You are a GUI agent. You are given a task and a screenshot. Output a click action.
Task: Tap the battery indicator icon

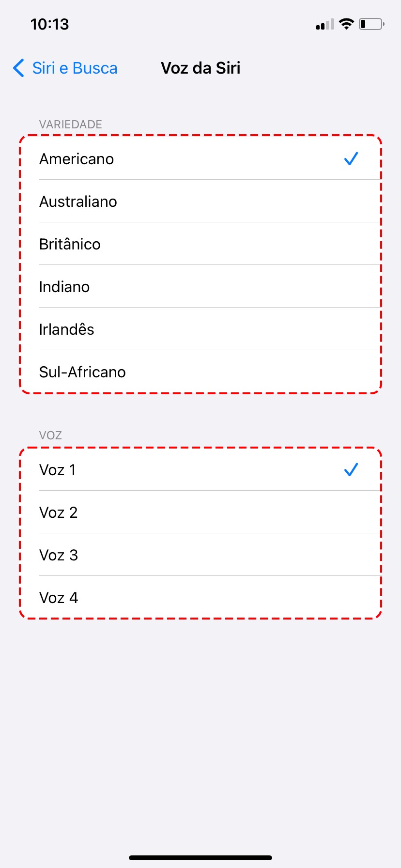(x=371, y=24)
